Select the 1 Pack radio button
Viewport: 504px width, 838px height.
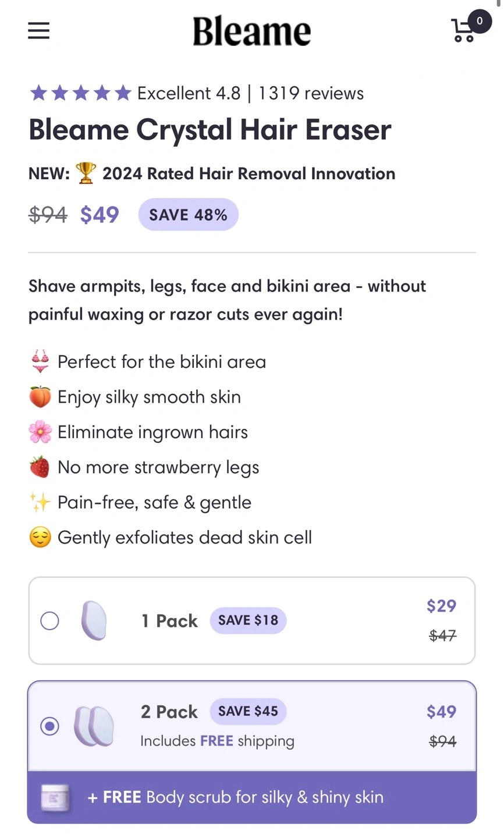[x=50, y=621]
